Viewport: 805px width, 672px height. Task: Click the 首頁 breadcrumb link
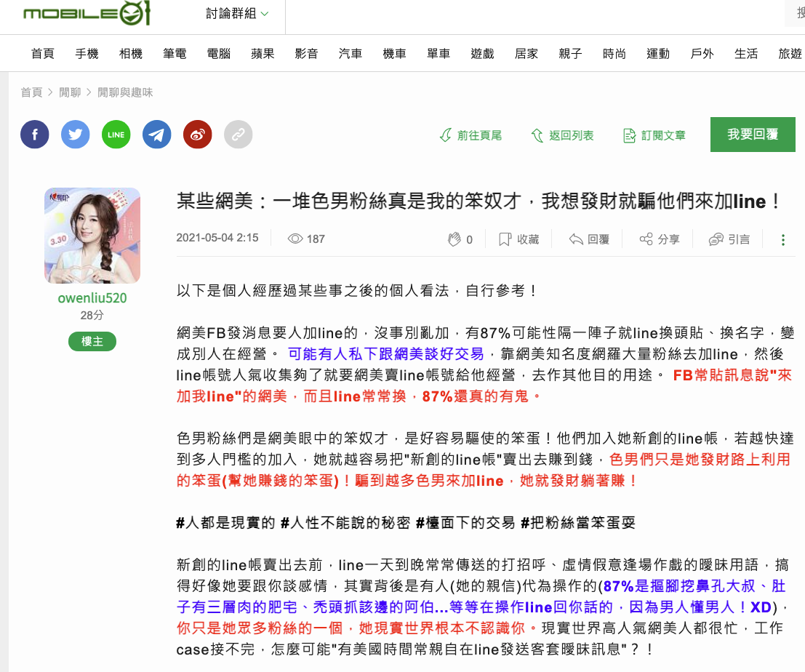point(31,92)
